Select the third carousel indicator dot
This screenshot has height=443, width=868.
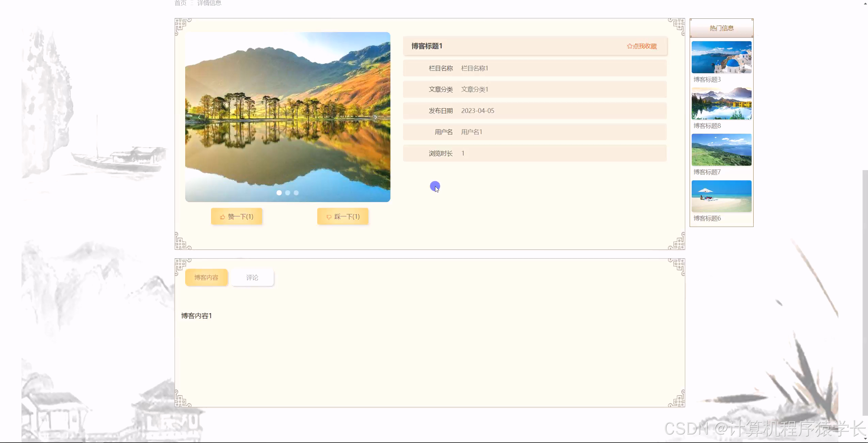(x=296, y=193)
